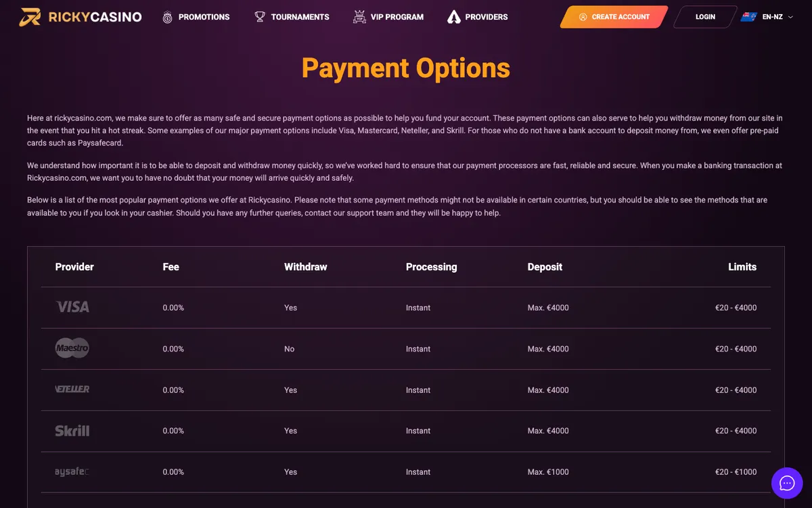Click the Neteller logo
Viewport: 812px width, 508px height.
coord(72,389)
